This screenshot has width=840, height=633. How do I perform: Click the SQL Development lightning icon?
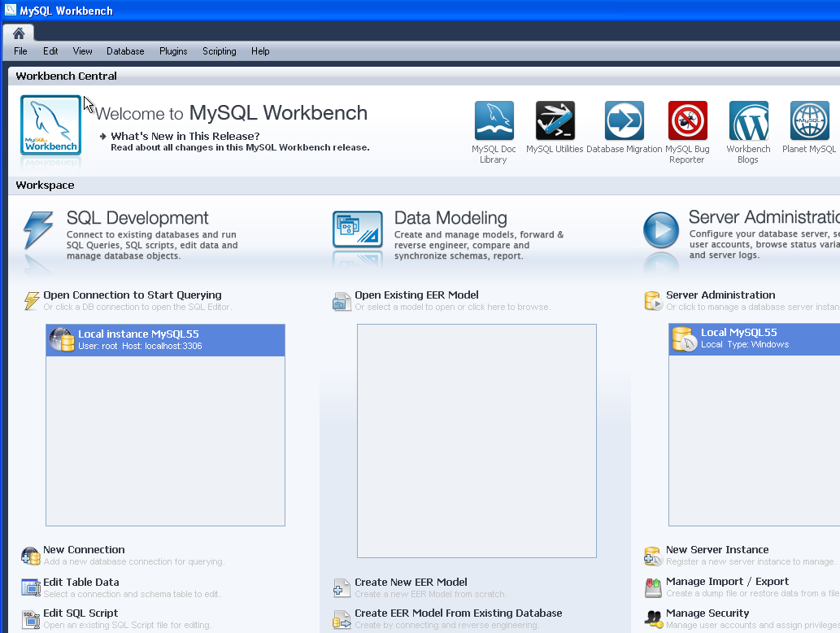[x=39, y=230]
